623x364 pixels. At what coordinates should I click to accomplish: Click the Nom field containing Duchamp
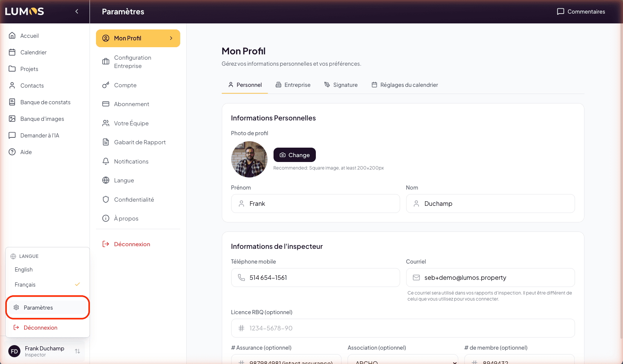490,204
